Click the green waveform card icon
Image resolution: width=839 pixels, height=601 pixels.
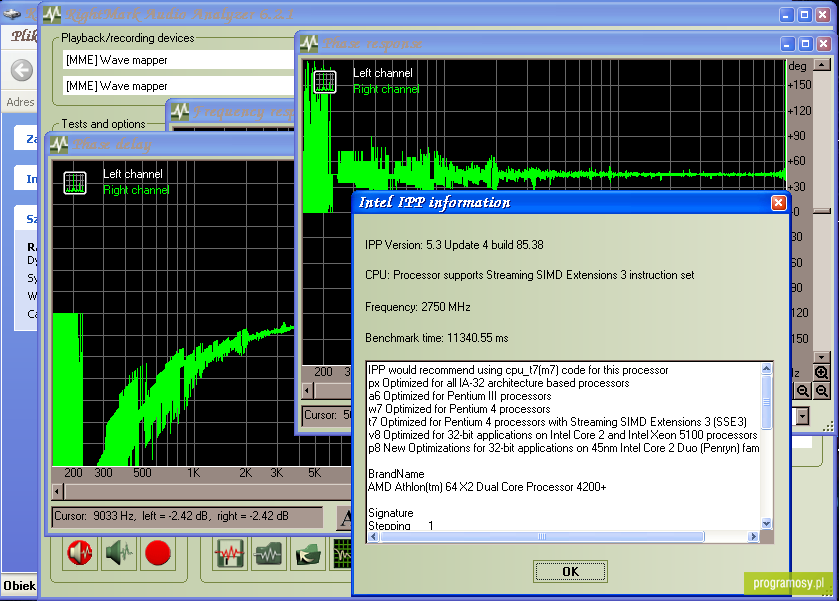[x=269, y=553]
